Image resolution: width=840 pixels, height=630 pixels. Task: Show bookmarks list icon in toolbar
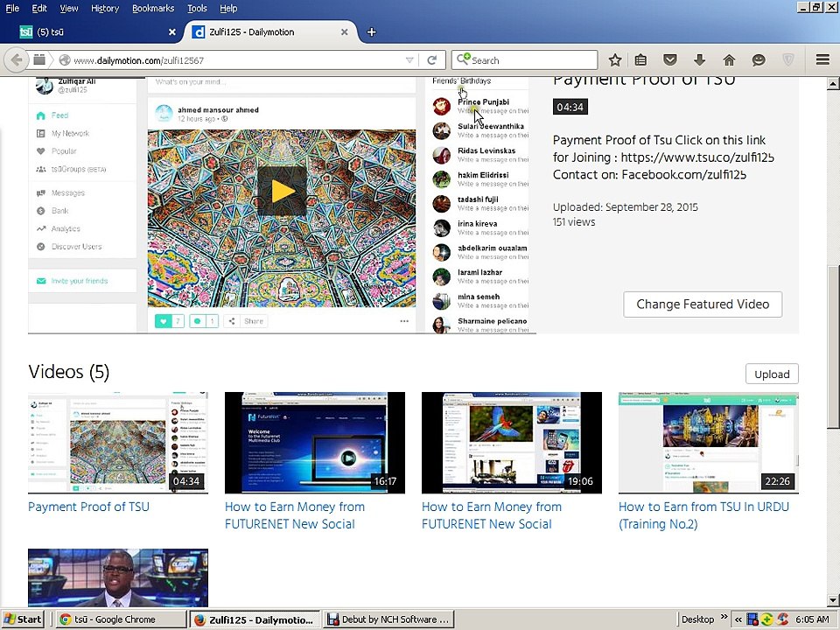click(x=640, y=60)
